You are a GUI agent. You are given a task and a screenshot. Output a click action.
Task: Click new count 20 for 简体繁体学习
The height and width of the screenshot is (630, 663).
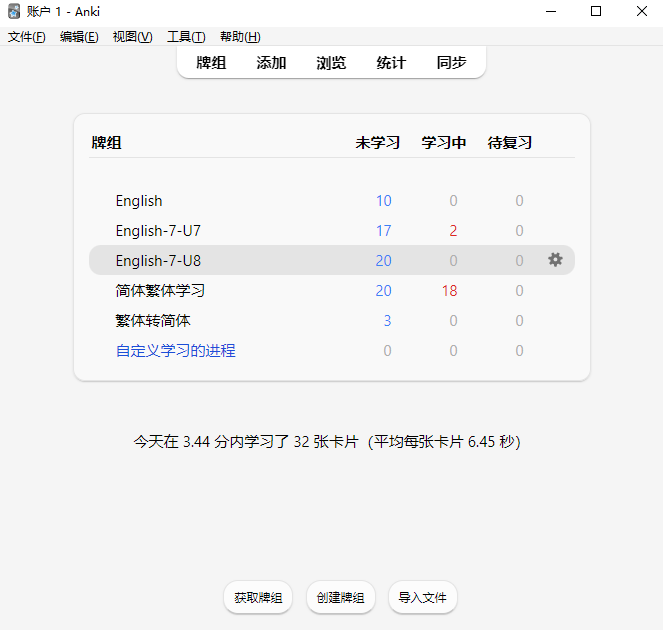click(x=384, y=290)
